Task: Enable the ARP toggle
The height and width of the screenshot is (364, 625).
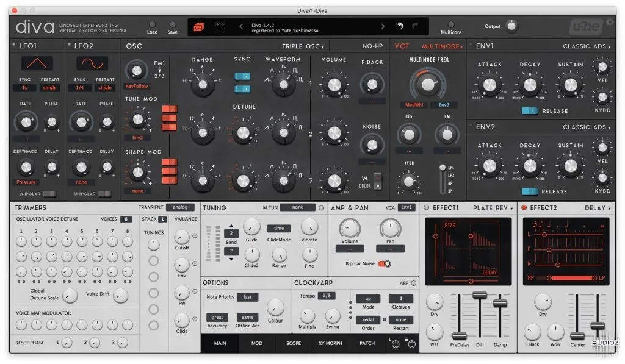Action: 414,283
